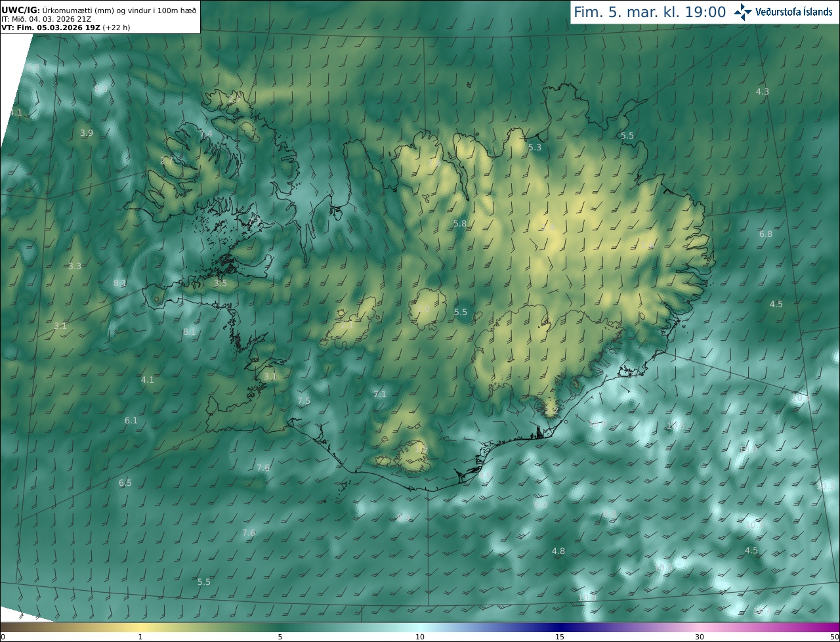Click the Veðurstofa Íslands logo
840x642 pixels.
[783, 12]
